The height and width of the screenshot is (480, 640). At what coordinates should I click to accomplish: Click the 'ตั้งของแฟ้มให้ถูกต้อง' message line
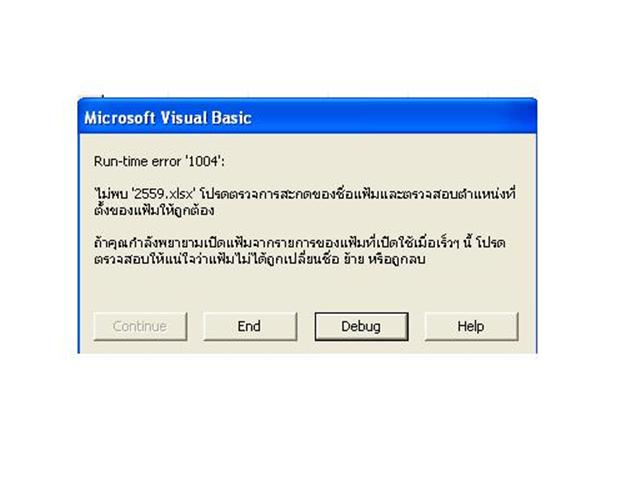coord(154,211)
